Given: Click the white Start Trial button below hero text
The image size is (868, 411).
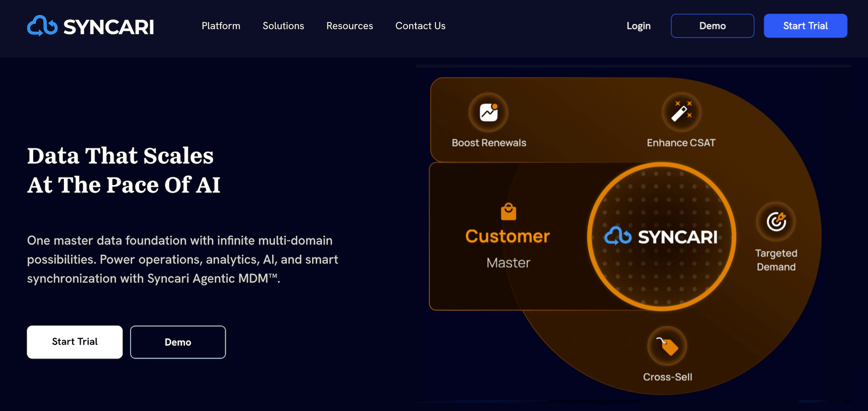Looking at the screenshot, I should pyautogui.click(x=75, y=342).
